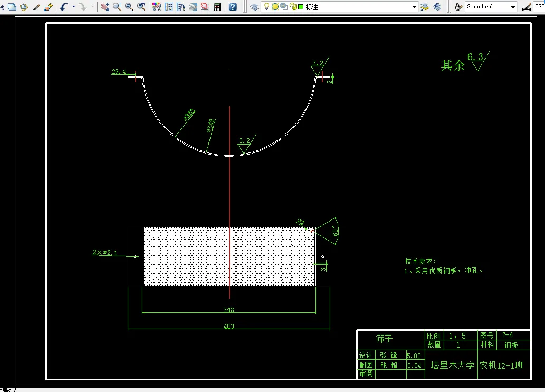
Task: Open the Properties palette
Action: coord(157,7)
